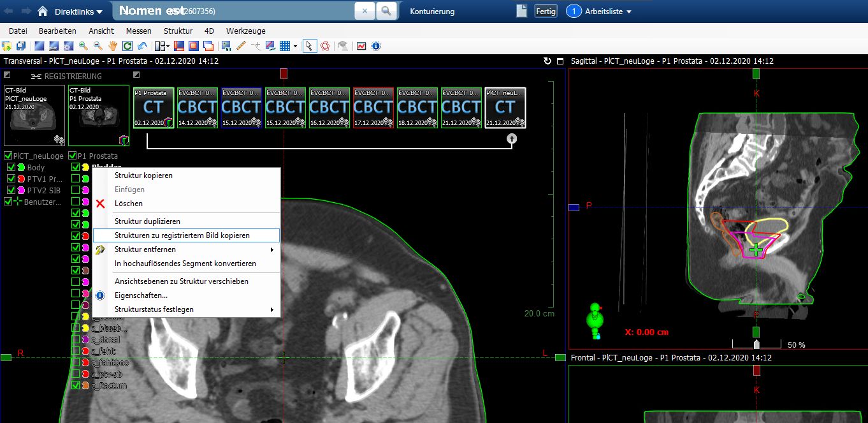Click the save disk icon in toolbar
868x423 pixels.
click(x=20, y=46)
